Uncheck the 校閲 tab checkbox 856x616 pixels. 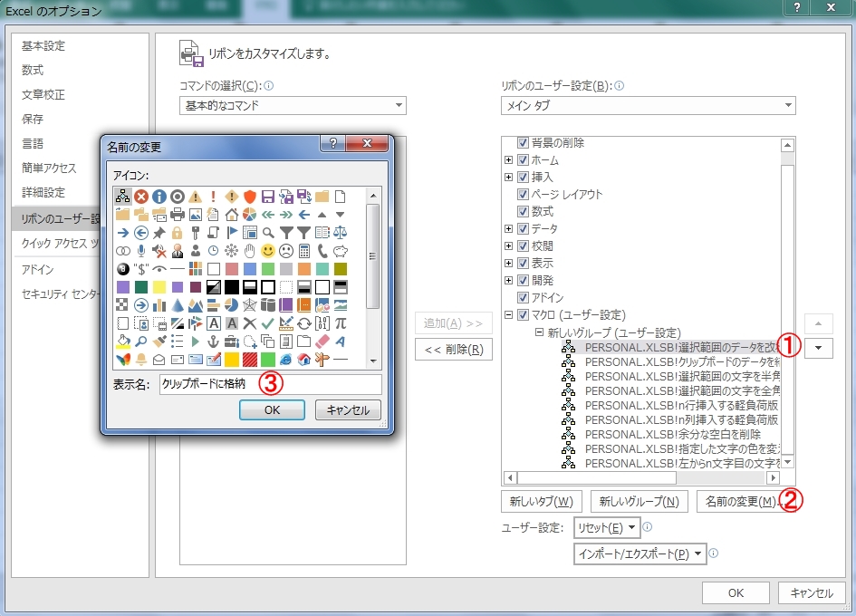(523, 245)
